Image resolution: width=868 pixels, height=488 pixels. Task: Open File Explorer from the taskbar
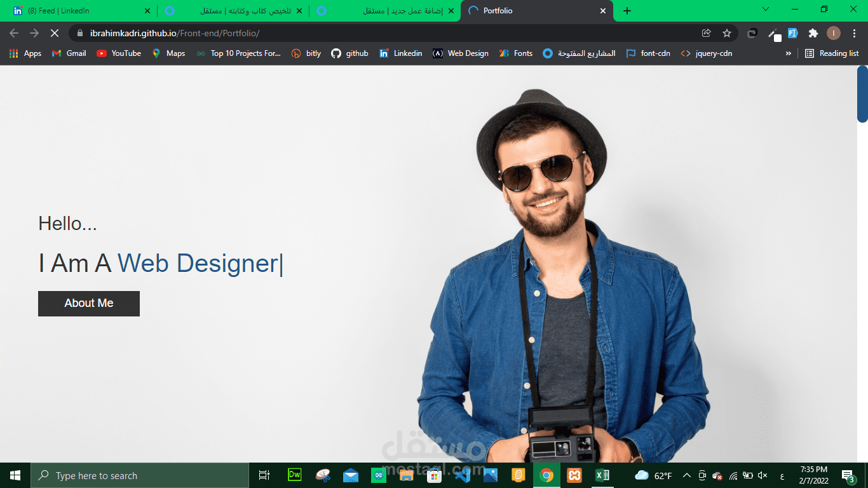pyautogui.click(x=407, y=475)
